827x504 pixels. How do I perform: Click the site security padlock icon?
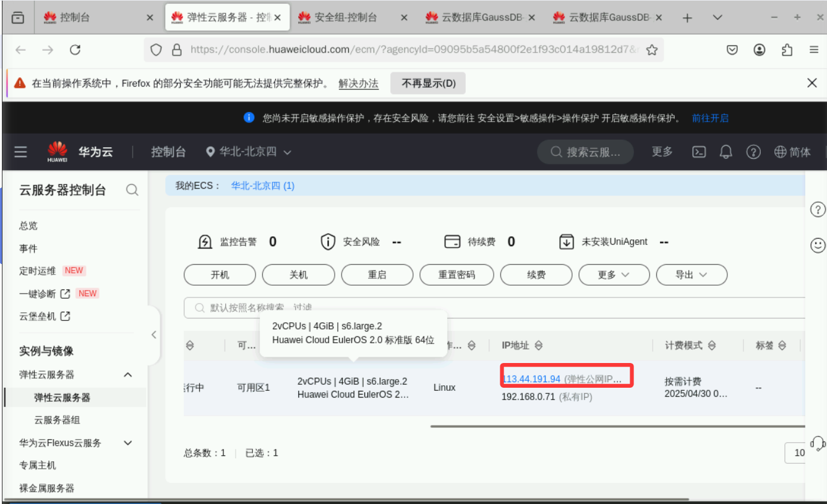(177, 50)
